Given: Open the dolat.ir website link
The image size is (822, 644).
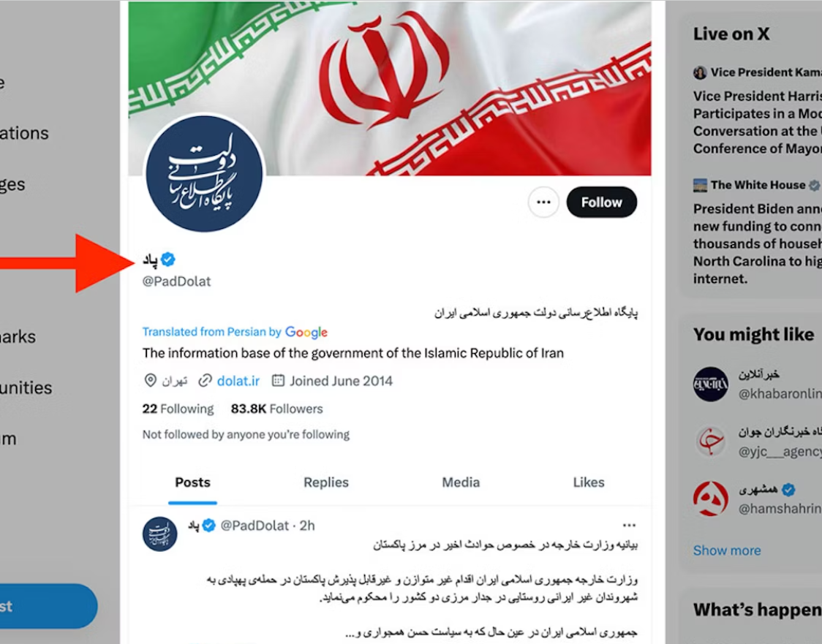Looking at the screenshot, I should point(238,381).
